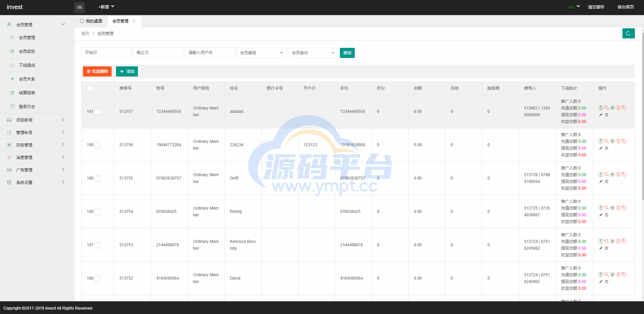Click pencil edit icon for member 513757
Viewport: 644px width, 314px height.
pos(601,115)
